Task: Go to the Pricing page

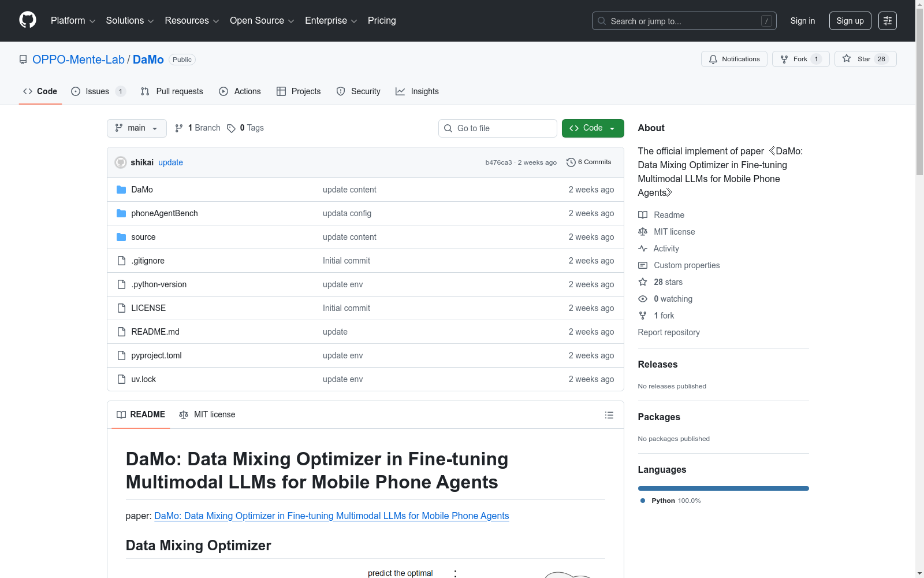Action: click(382, 21)
